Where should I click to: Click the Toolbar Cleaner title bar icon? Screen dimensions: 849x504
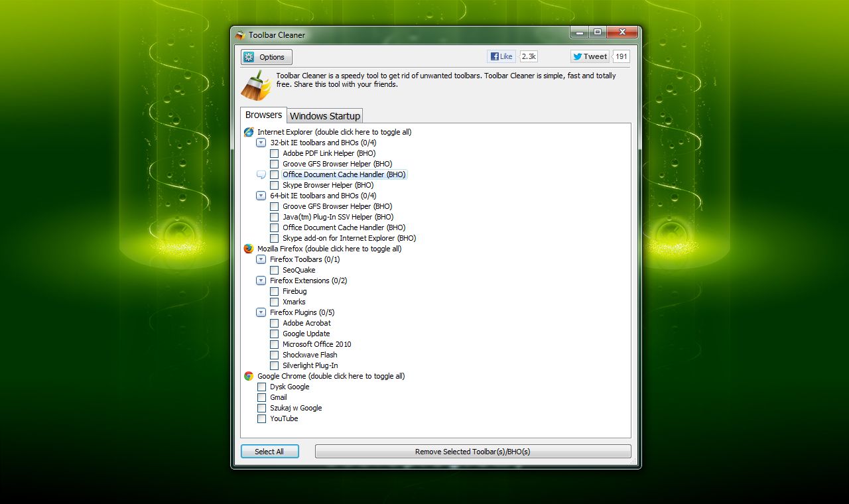point(240,35)
